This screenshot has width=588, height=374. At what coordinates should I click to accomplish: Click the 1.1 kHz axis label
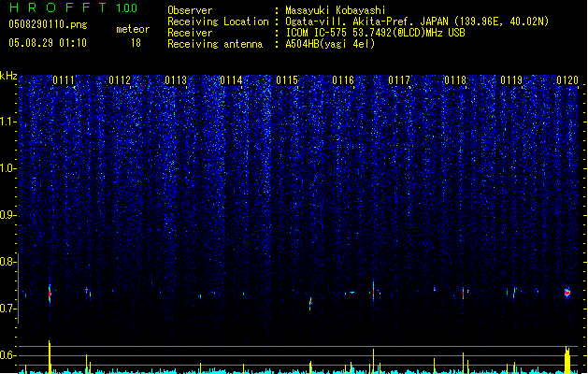point(8,122)
